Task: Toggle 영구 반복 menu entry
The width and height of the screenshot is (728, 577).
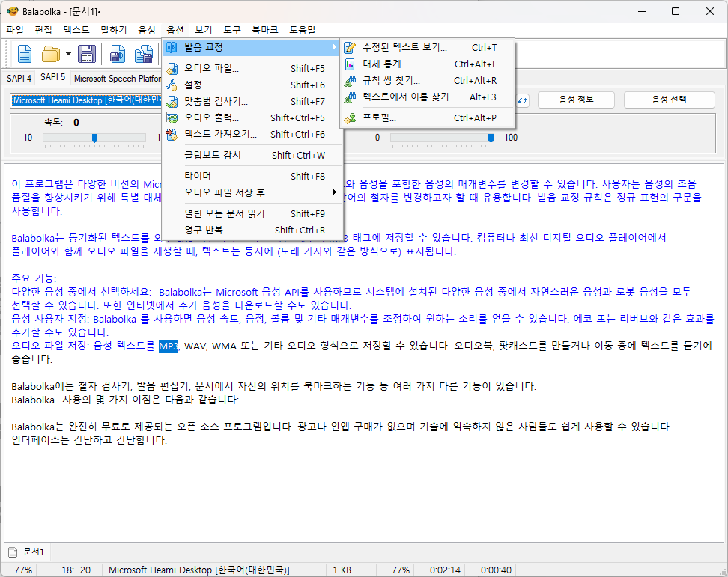Action: pyautogui.click(x=252, y=230)
